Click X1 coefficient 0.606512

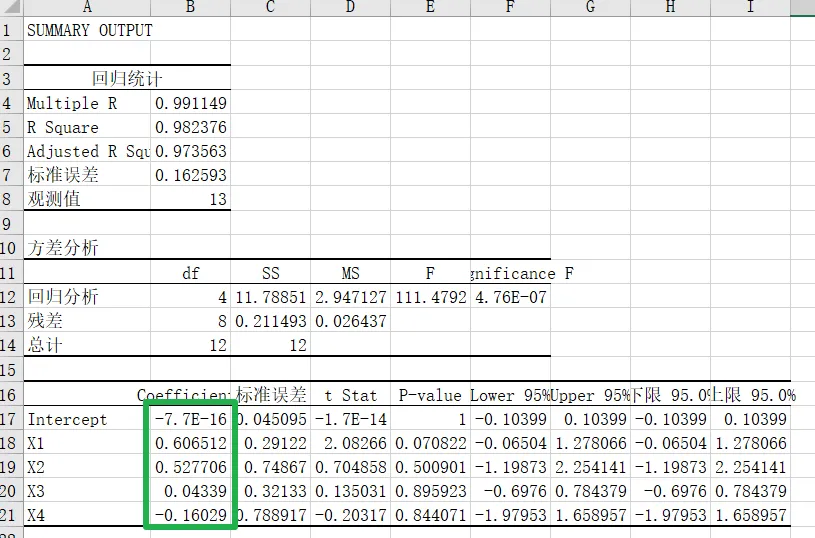[190, 442]
